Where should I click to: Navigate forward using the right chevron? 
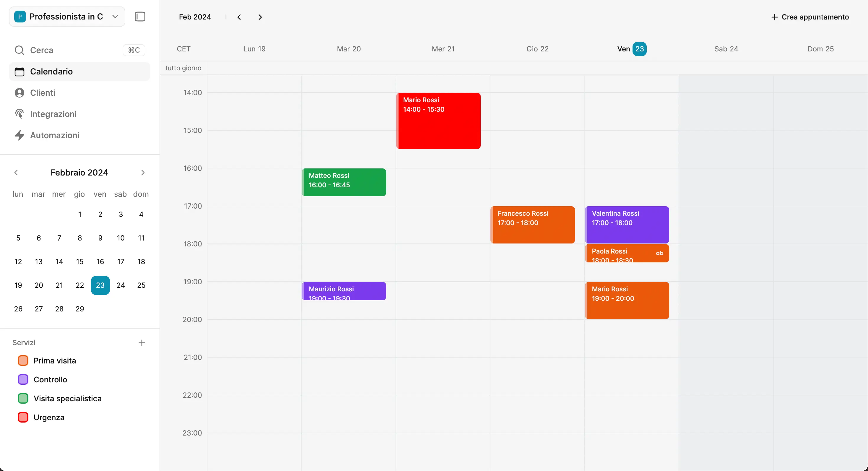260,16
